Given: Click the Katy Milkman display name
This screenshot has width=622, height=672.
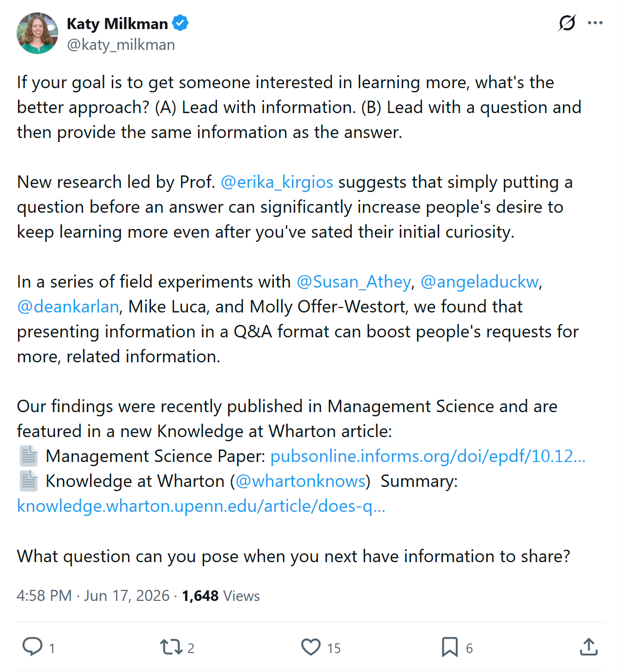Looking at the screenshot, I should click(117, 23).
